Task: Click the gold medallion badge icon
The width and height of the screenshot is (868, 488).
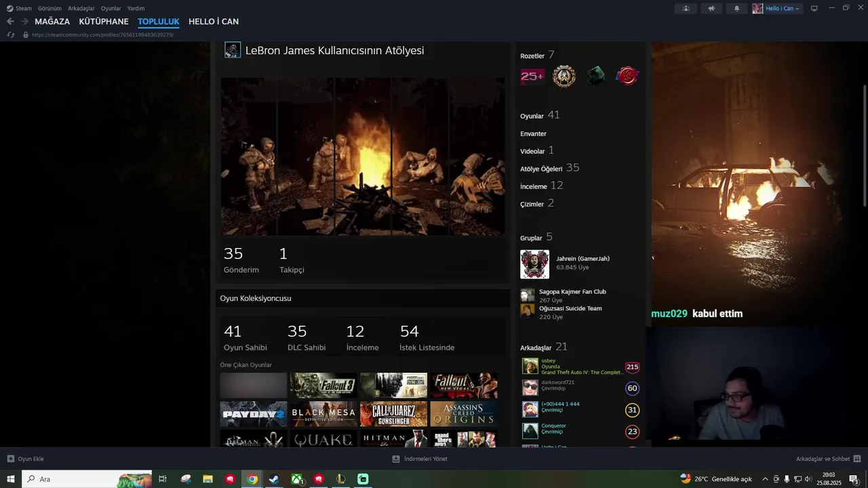Action: pyautogui.click(x=564, y=77)
